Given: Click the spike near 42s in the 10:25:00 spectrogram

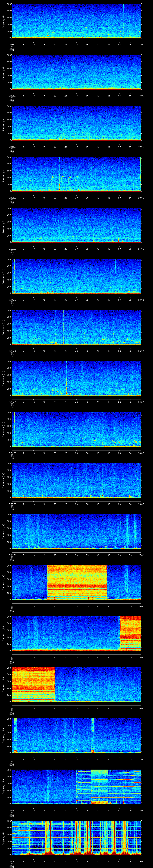Looking at the screenshot, I should click(x=102, y=480).
